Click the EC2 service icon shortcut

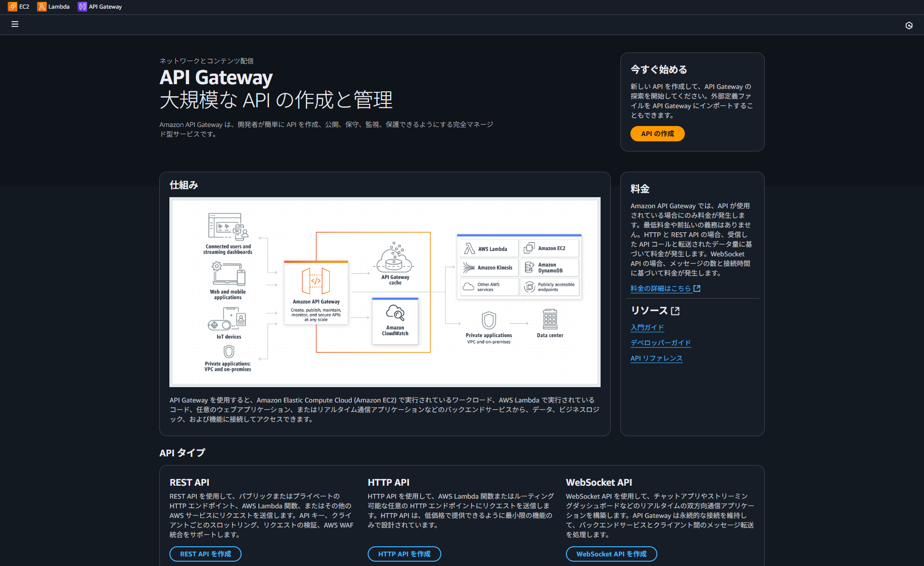click(x=13, y=7)
